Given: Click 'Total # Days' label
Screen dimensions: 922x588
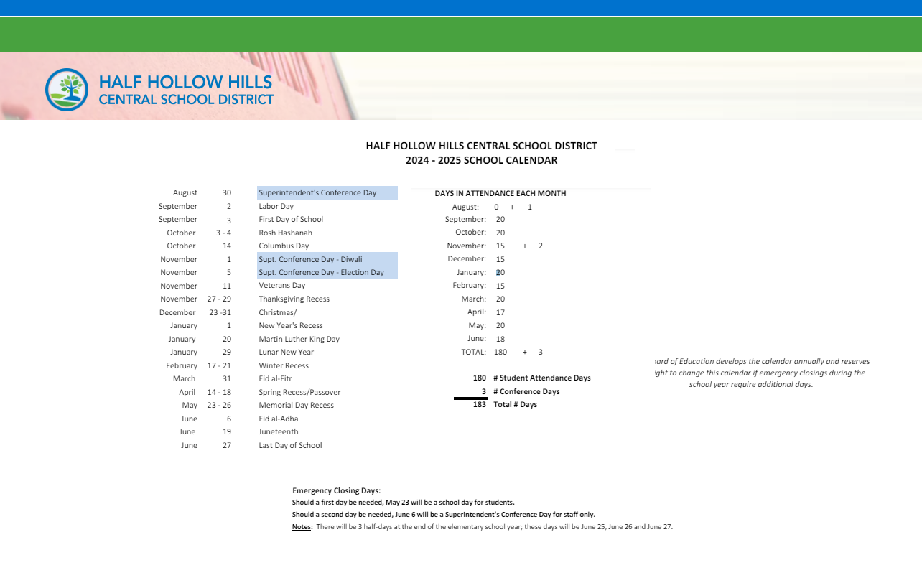Looking at the screenshot, I should tap(516, 405).
